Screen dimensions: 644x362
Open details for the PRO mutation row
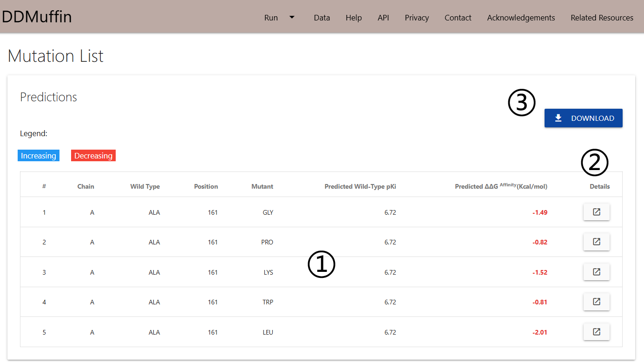[596, 242]
